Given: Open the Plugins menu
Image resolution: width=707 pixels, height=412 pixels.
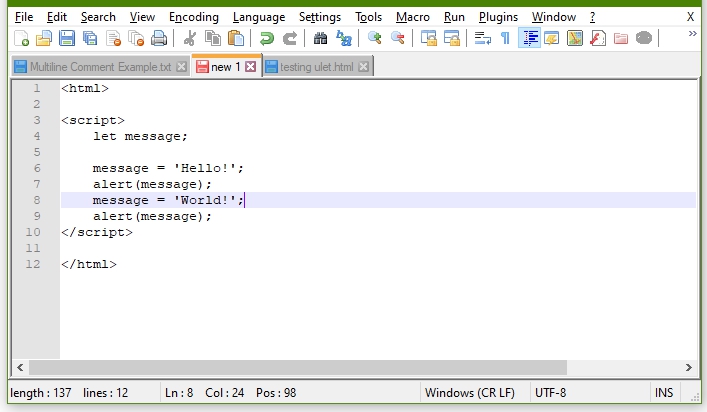Looking at the screenshot, I should click(x=498, y=17).
